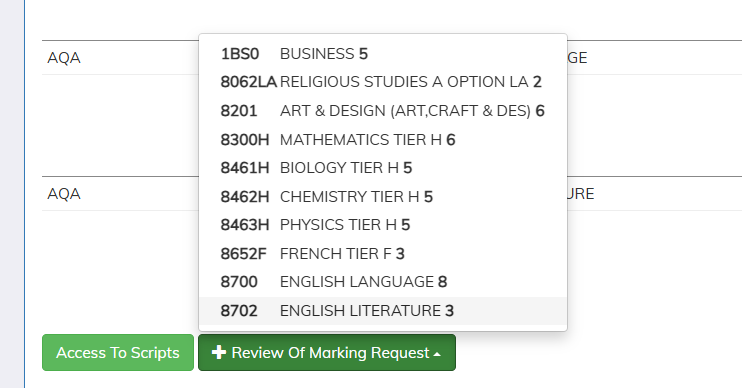Pick 8652F FRENCH TIER F entry
This screenshot has width=742, height=388.
(383, 254)
